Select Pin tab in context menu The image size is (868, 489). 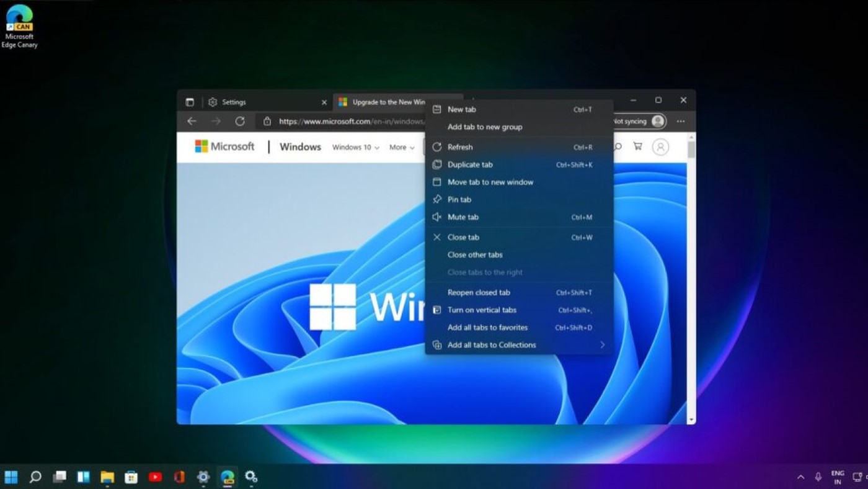[x=519, y=199]
